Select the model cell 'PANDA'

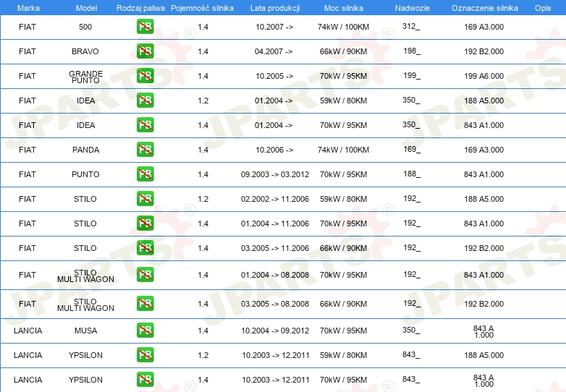(85, 150)
